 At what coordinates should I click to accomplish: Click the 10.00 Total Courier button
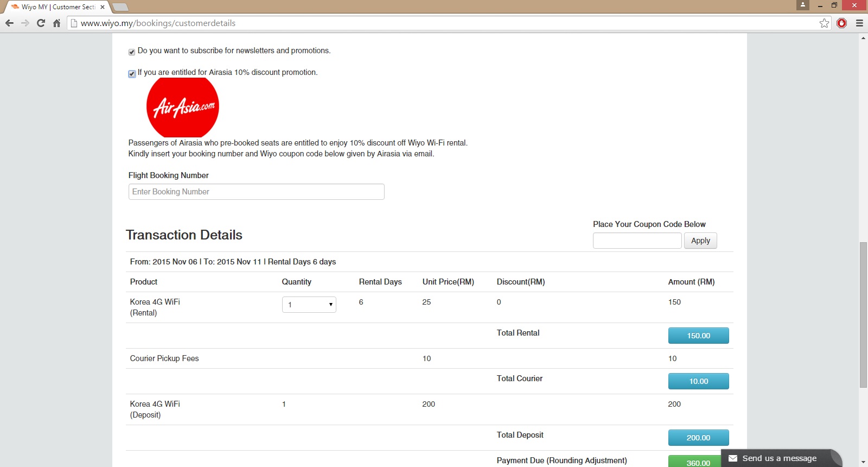698,381
